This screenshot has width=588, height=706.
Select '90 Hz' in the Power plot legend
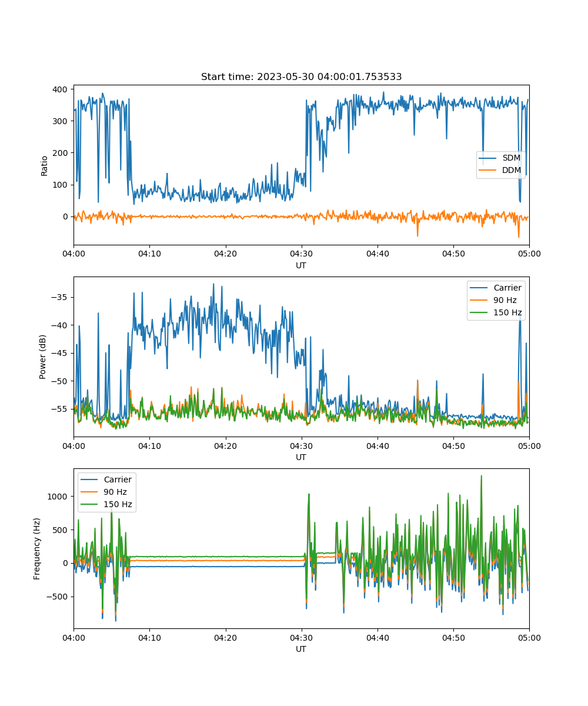[505, 300]
